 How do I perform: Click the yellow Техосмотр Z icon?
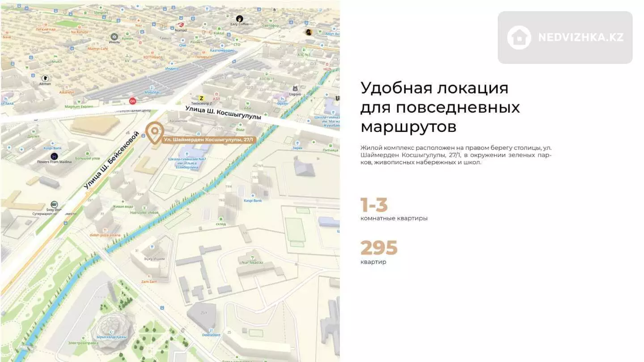(x=201, y=98)
